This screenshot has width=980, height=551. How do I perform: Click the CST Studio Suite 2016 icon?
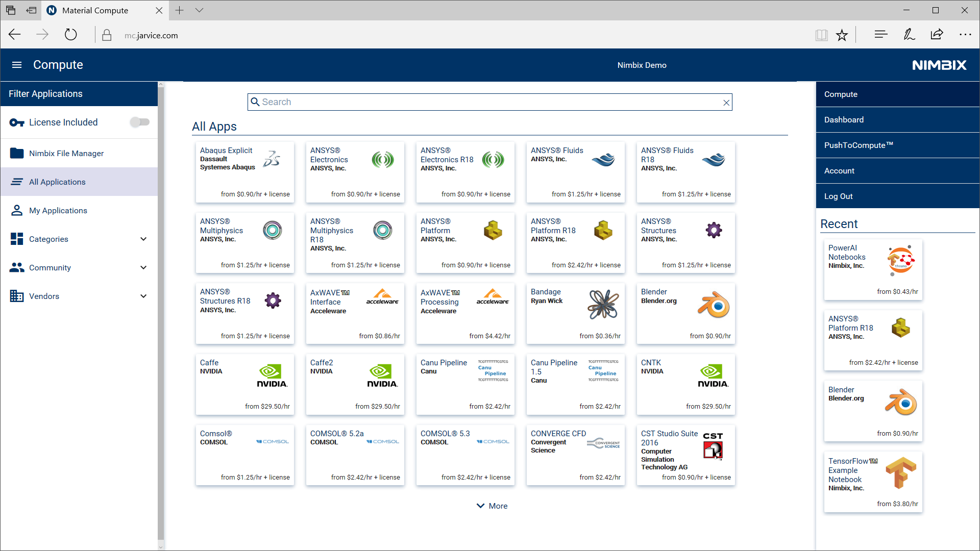(x=713, y=446)
